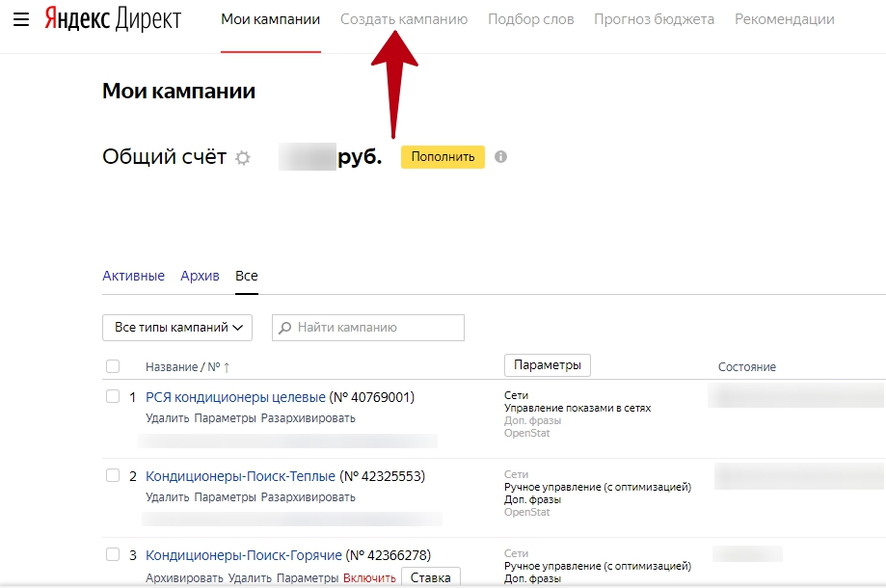Focus the Найти кампанию search field
The image size is (886, 588).
(368, 328)
